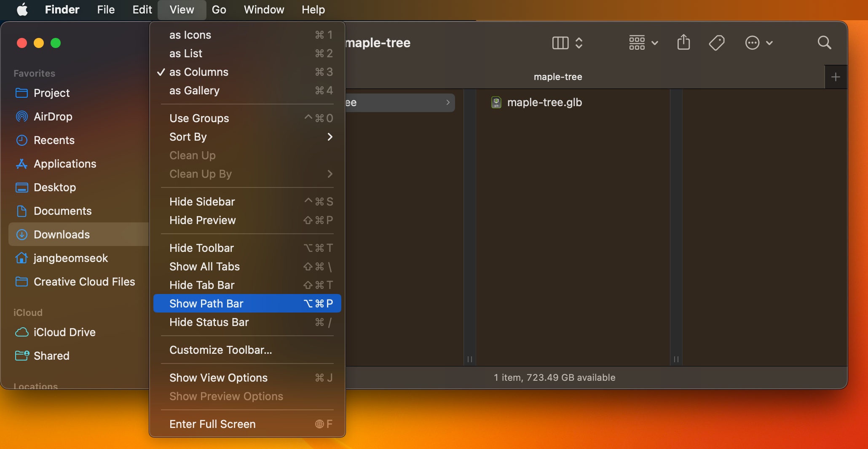868x449 pixels.
Task: Click the Downloads arrow icon in sidebar
Action: pyautogui.click(x=21, y=234)
